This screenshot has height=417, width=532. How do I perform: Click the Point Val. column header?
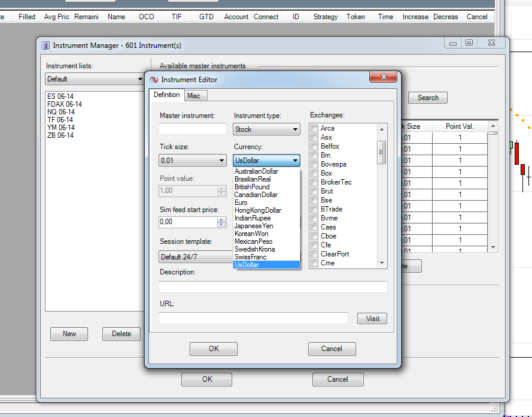[x=460, y=126]
